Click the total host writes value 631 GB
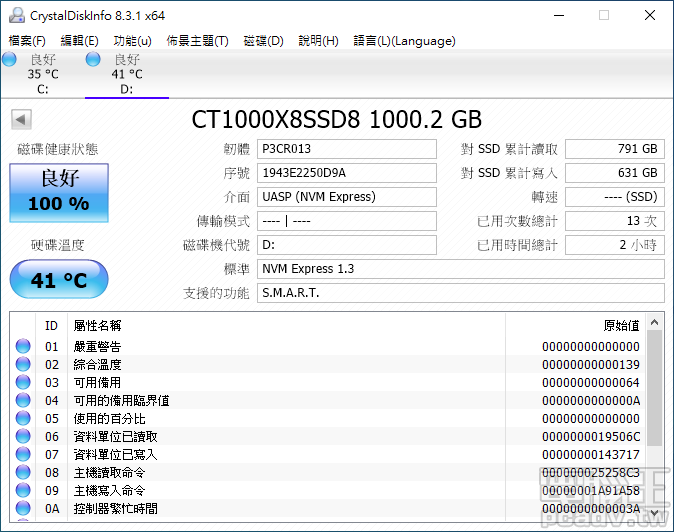674x532 pixels. coord(615,173)
